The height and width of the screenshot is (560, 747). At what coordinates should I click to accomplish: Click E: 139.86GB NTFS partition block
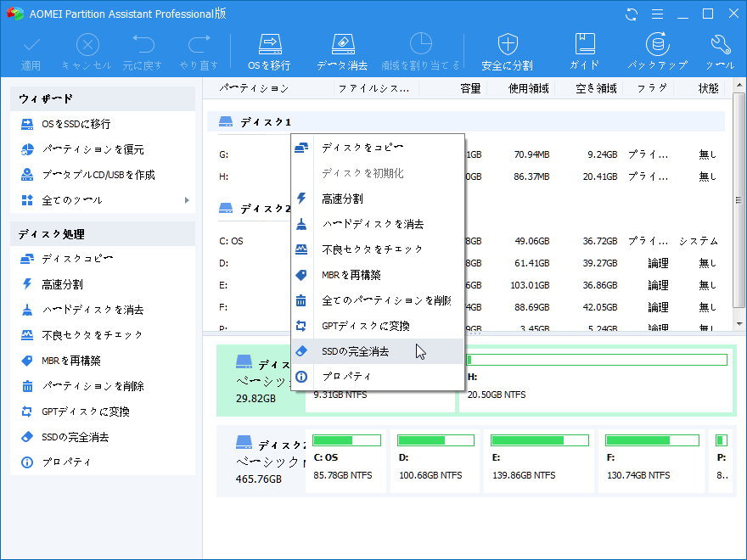(x=539, y=461)
